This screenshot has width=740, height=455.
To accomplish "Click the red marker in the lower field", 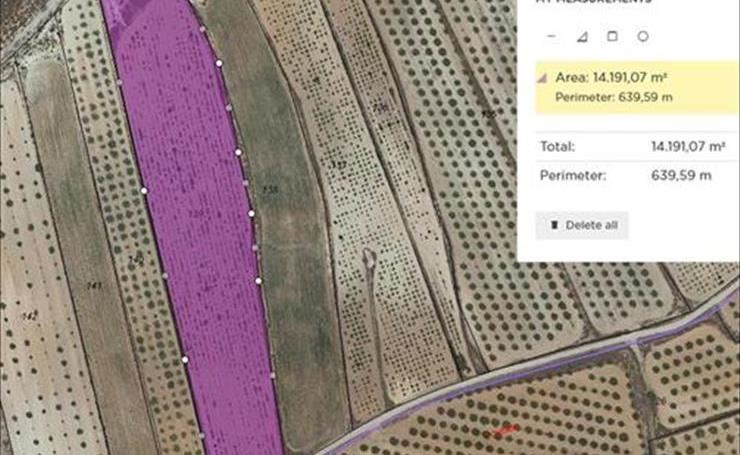I will click(506, 430).
